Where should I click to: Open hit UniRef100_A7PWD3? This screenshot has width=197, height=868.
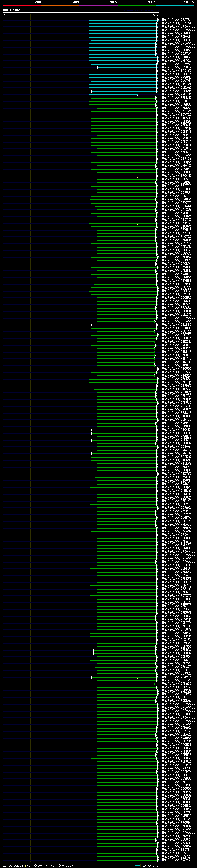tap(176, 33)
